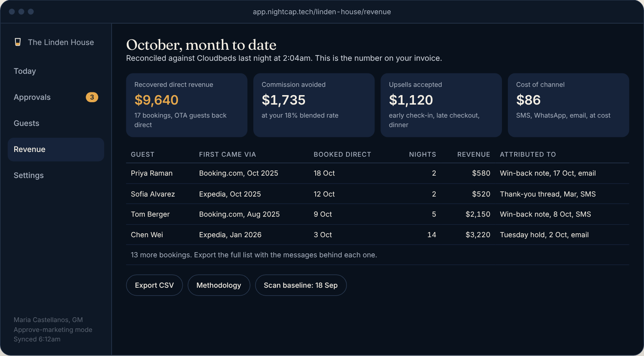Click 'Synced 6:12am' status text
Screen dimensions: 644x356
(37, 339)
